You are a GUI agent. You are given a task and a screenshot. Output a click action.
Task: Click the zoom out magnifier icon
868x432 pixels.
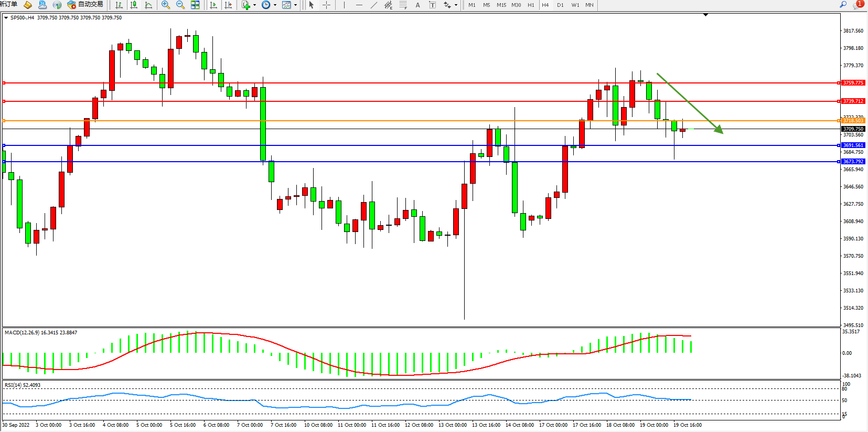click(180, 5)
